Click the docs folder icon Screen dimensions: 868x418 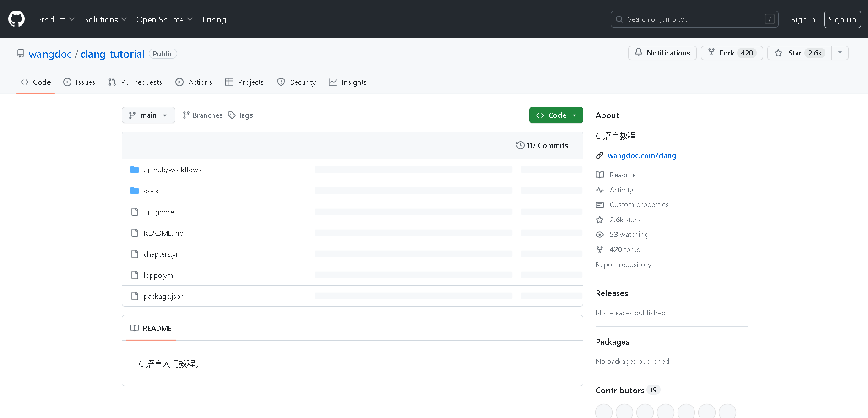click(135, 191)
